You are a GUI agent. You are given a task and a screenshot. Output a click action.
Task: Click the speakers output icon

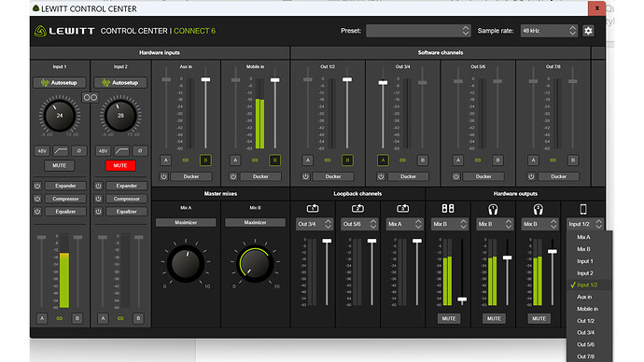coord(448,209)
